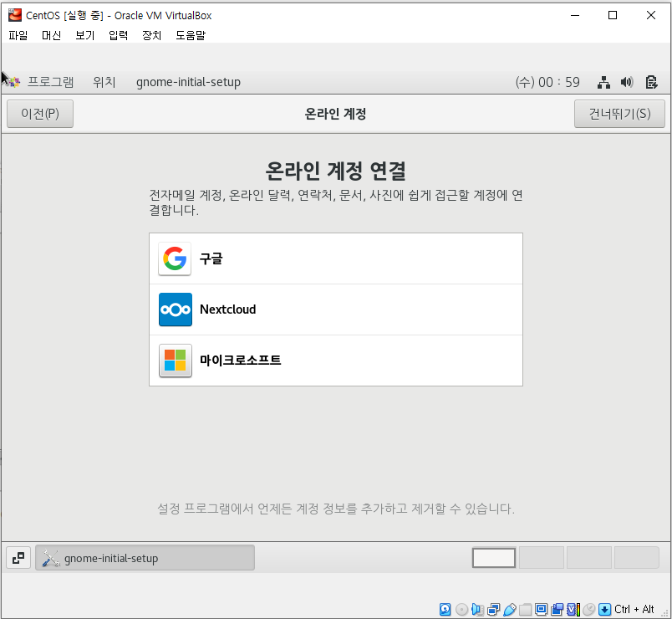Click the 이전(P) previous button

(x=40, y=114)
